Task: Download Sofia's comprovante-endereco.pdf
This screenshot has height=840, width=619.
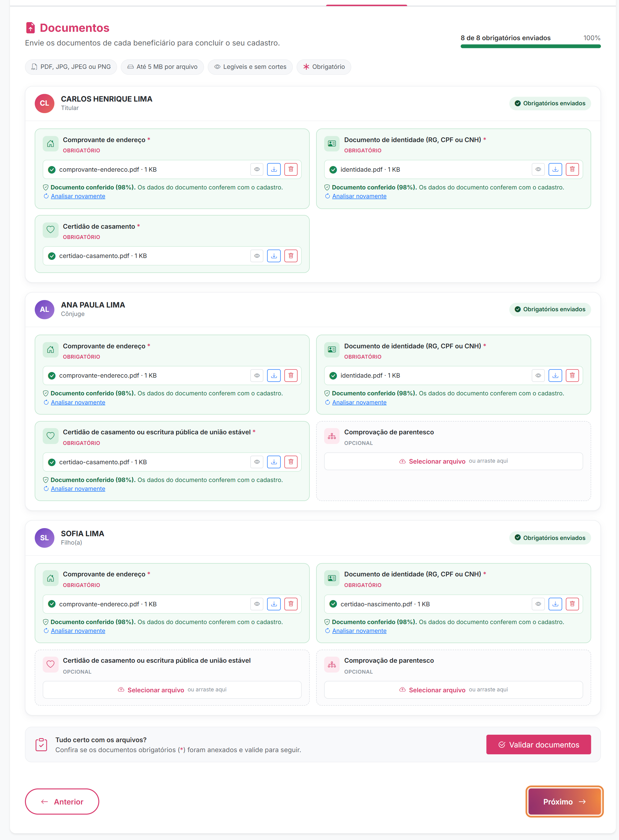Action: pos(274,604)
